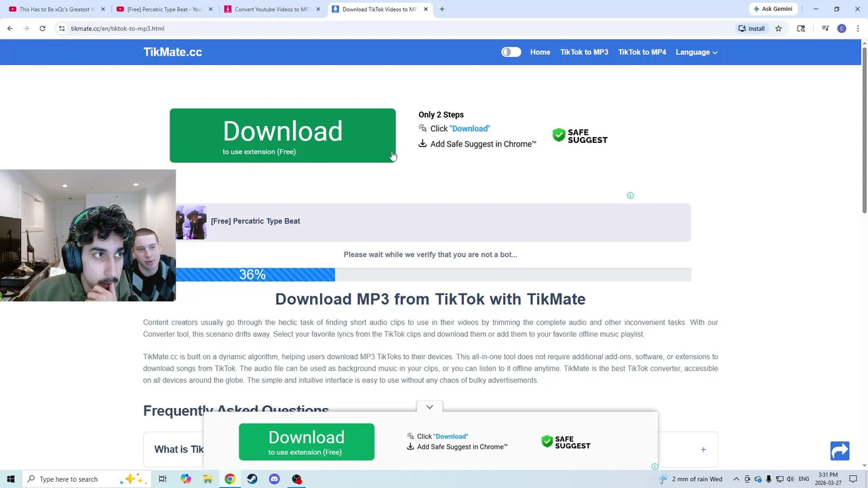Go back in browser history
The height and width of the screenshot is (488, 868).
tap(9, 28)
